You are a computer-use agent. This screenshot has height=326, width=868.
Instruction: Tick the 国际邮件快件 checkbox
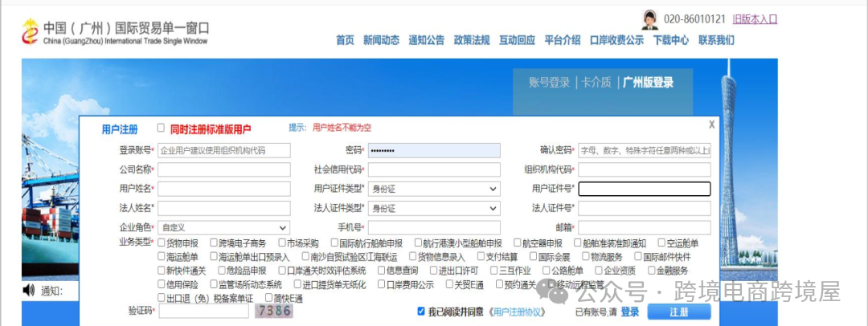[x=637, y=256]
